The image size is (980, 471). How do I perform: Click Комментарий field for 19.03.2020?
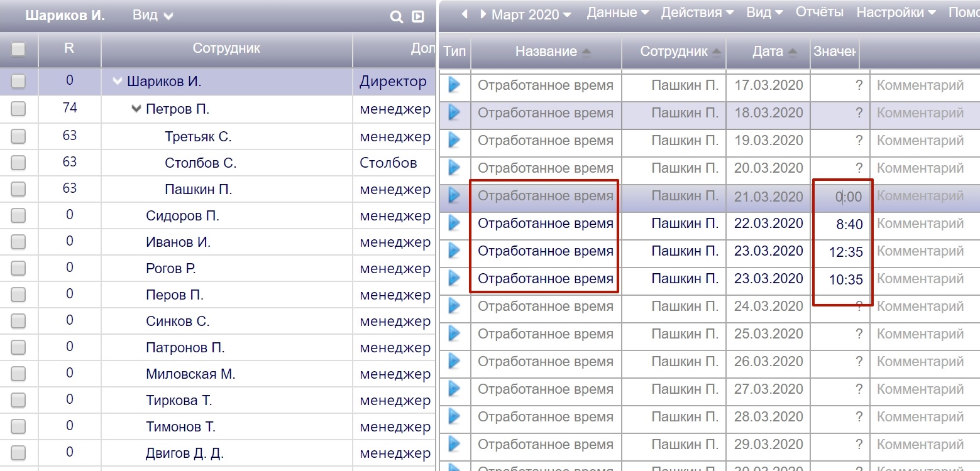[920, 141]
